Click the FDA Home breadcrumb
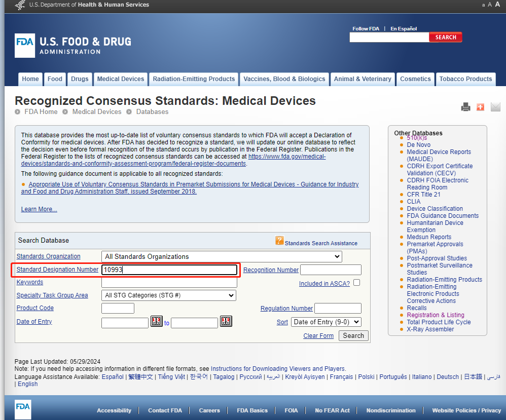The height and width of the screenshot is (420, 506). point(41,111)
